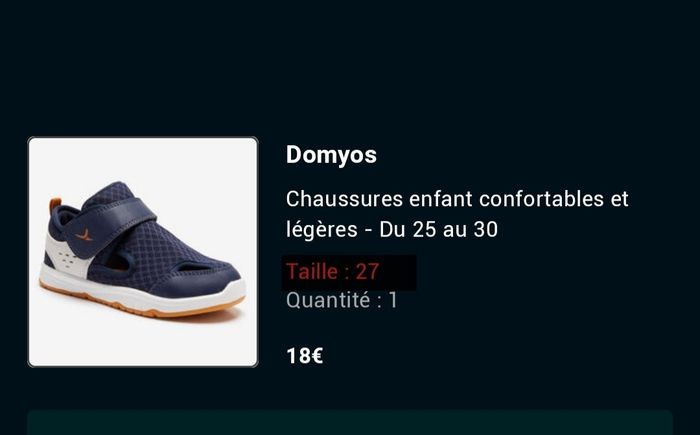
Task: Click the quantity value 1
Action: (x=393, y=300)
